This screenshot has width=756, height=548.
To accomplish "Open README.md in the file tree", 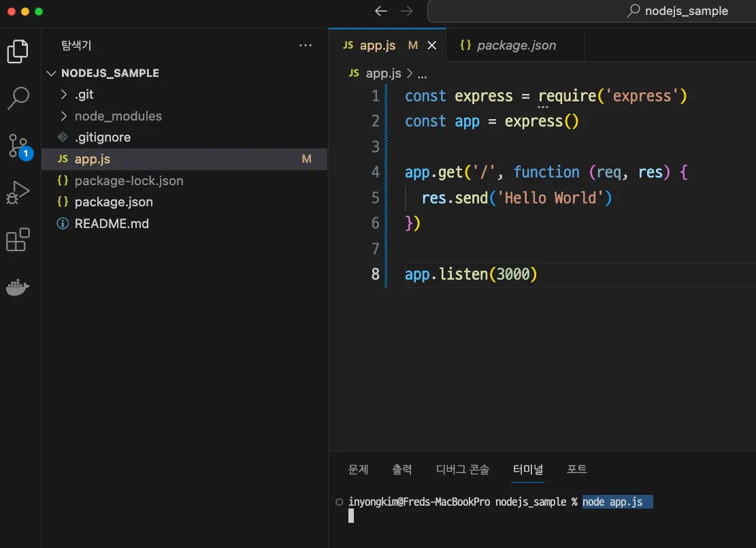I will pos(112,223).
